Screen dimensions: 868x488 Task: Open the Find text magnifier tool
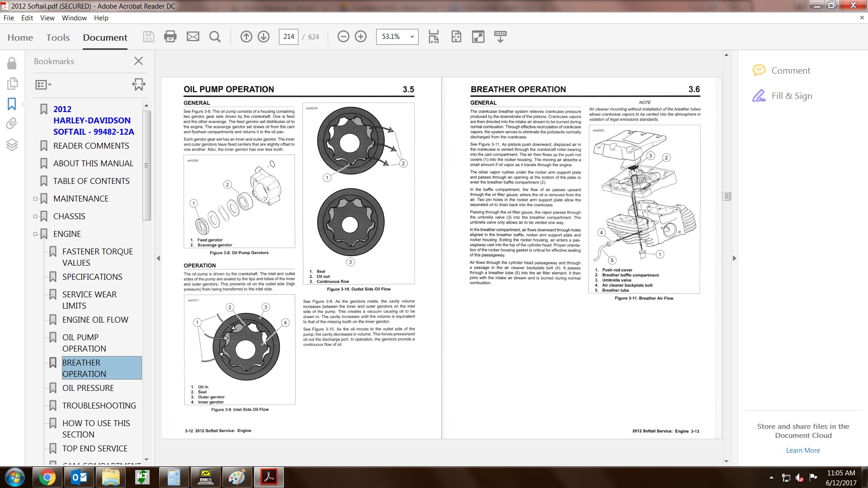click(x=215, y=37)
